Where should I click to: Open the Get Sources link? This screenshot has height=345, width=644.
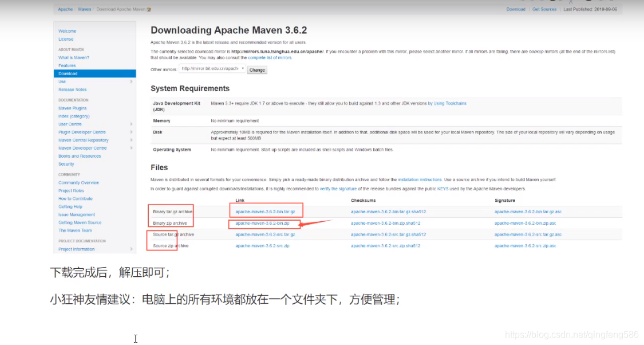click(544, 10)
